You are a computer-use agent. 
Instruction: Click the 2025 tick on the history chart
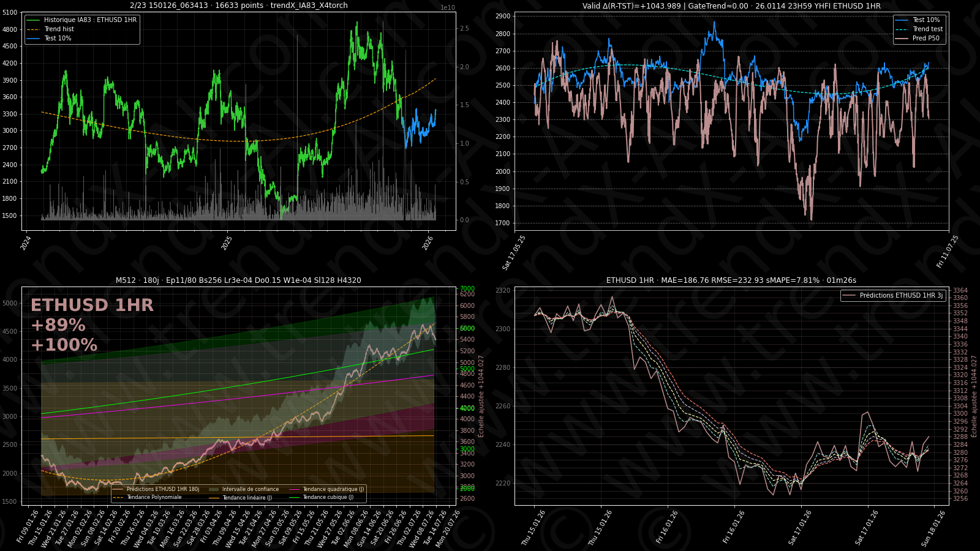227,243
